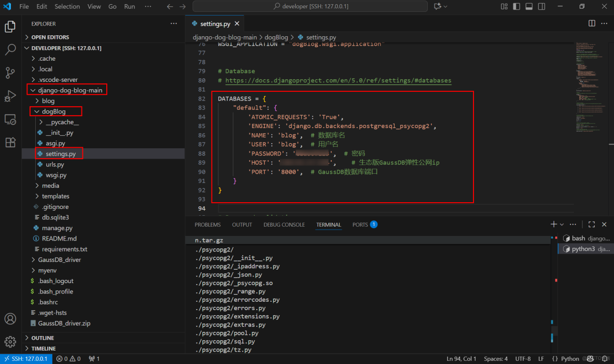Click the developer command center search box
This screenshot has height=364, width=614.
point(310,6)
